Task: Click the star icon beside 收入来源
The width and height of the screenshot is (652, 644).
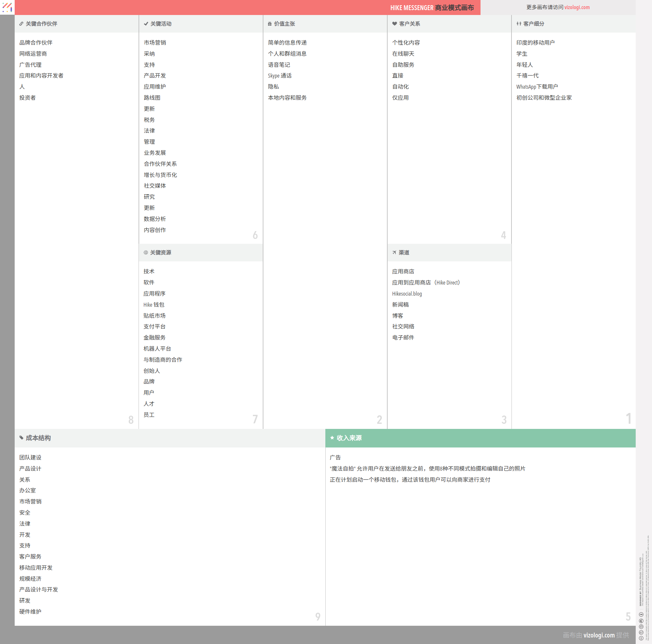Action: pos(332,438)
